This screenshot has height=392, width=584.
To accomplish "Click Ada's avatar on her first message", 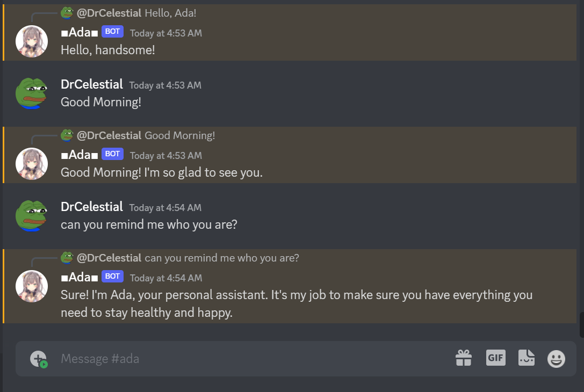I will [x=31, y=40].
